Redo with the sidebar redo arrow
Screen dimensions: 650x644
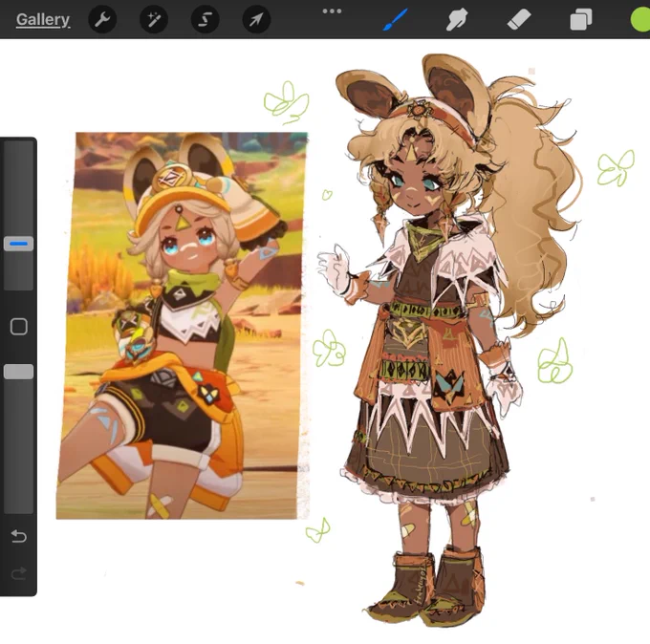point(19,573)
